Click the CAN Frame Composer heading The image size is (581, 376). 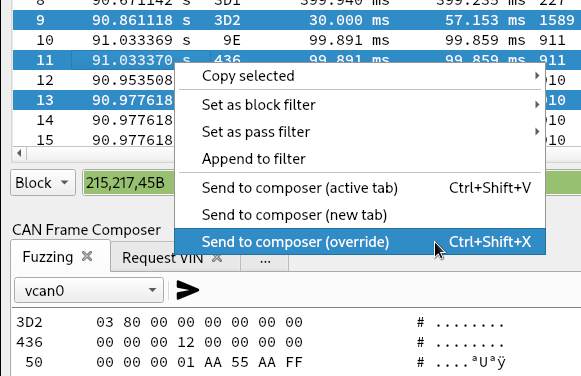[x=86, y=230]
